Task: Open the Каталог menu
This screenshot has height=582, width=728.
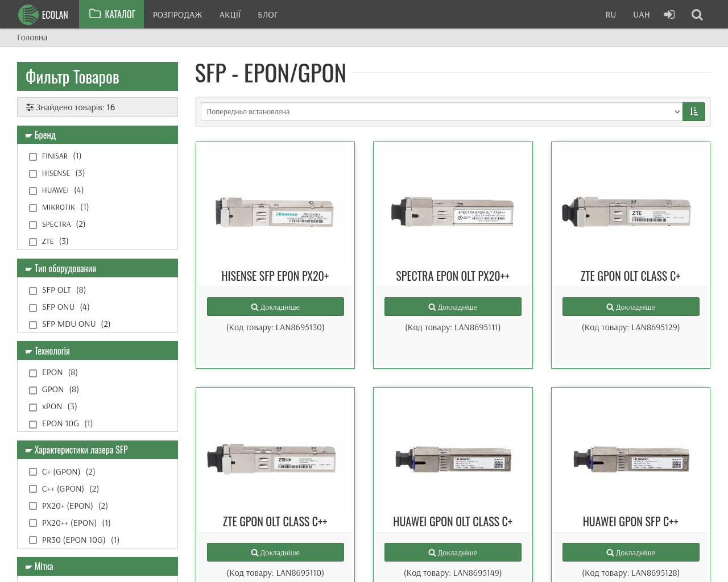Action: click(x=111, y=14)
